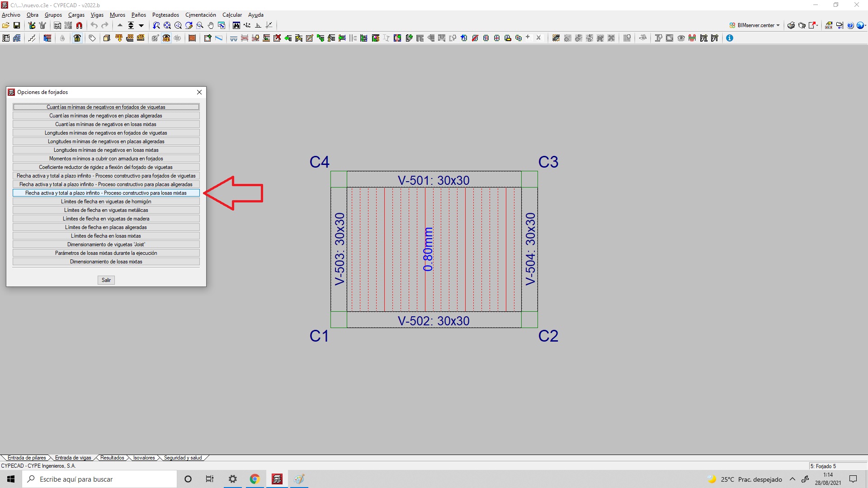The width and height of the screenshot is (868, 488).
Task: Open 'Límites de flecha en losas mixtas'
Action: [x=106, y=236]
